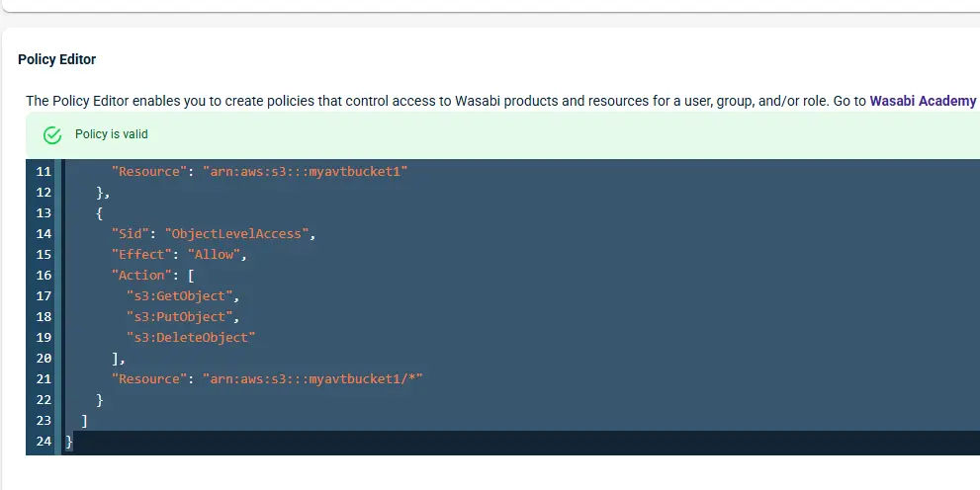
Task: Click the "s3:GetObject" action entry
Action: coord(182,295)
